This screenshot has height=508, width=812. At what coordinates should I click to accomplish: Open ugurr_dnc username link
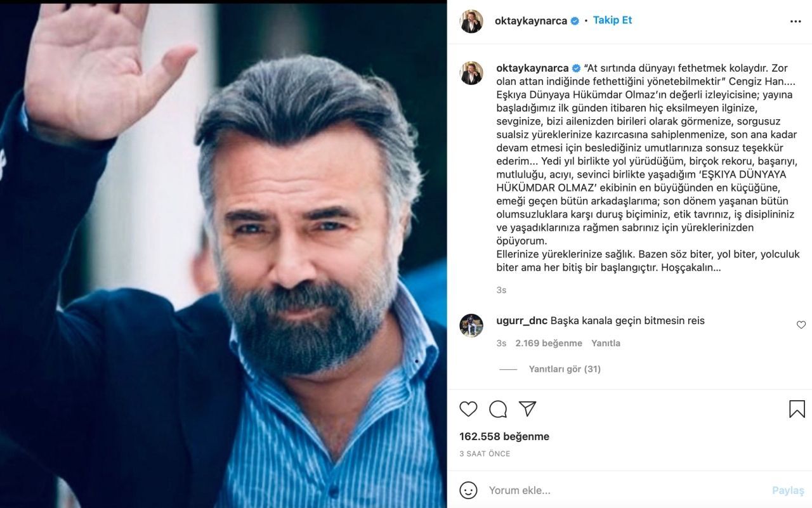[521, 321]
